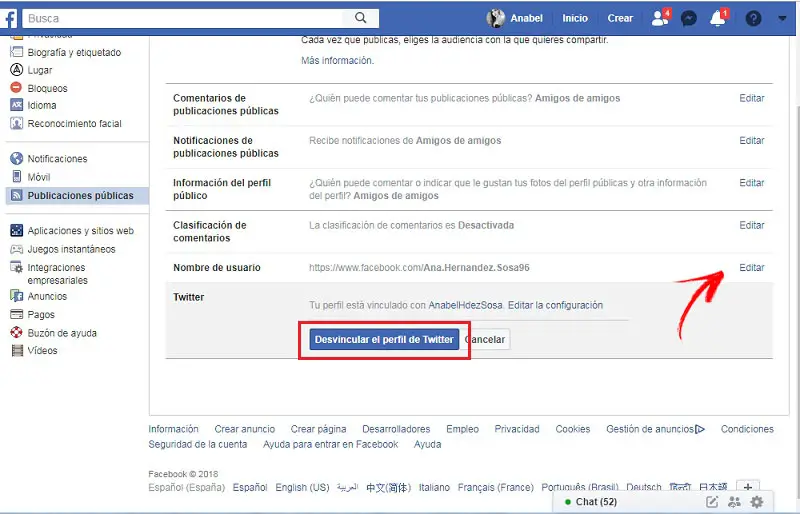Go to Inicio in top bar
This screenshot has height=514, width=800.
575,18
